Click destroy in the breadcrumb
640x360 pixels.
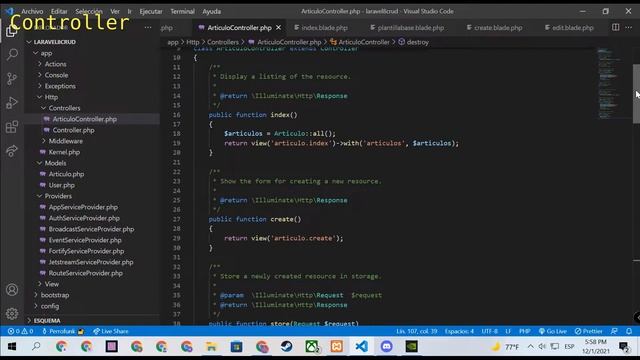tap(418, 42)
